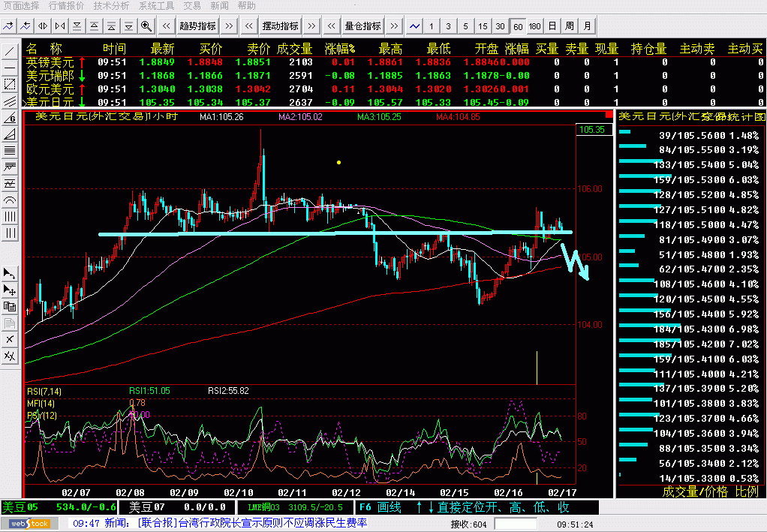The width and height of the screenshot is (767, 532).
Task: Select the 60-minute period button
Action: tap(518, 26)
